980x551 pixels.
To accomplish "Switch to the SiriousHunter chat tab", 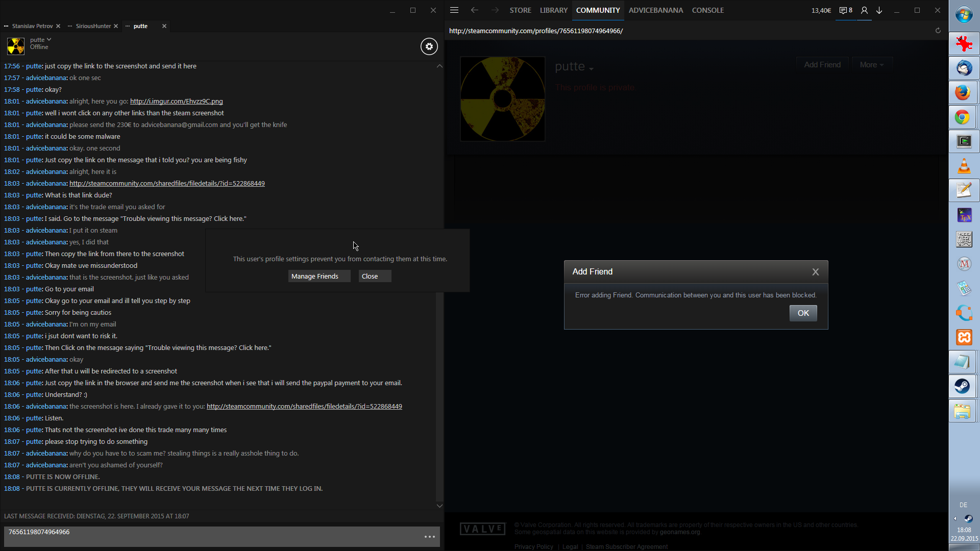I will (x=93, y=26).
